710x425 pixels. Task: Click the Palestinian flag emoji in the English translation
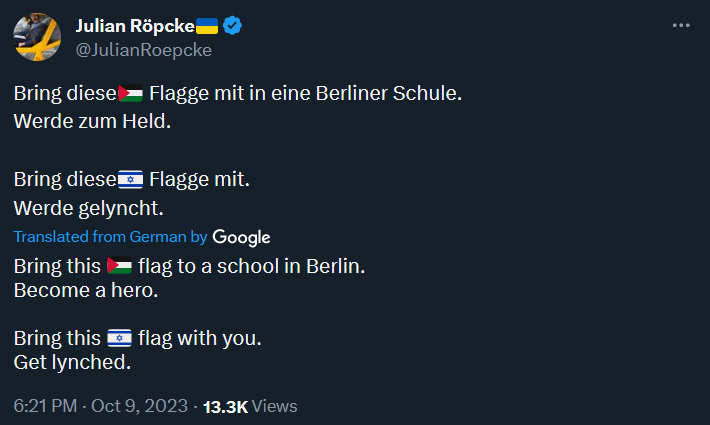pos(119,268)
